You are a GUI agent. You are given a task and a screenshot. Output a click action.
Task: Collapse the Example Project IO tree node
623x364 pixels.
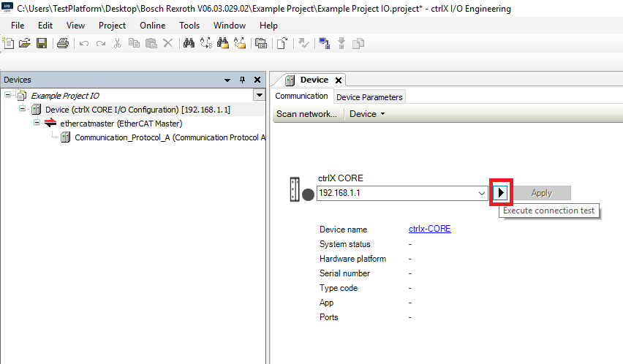[7, 95]
